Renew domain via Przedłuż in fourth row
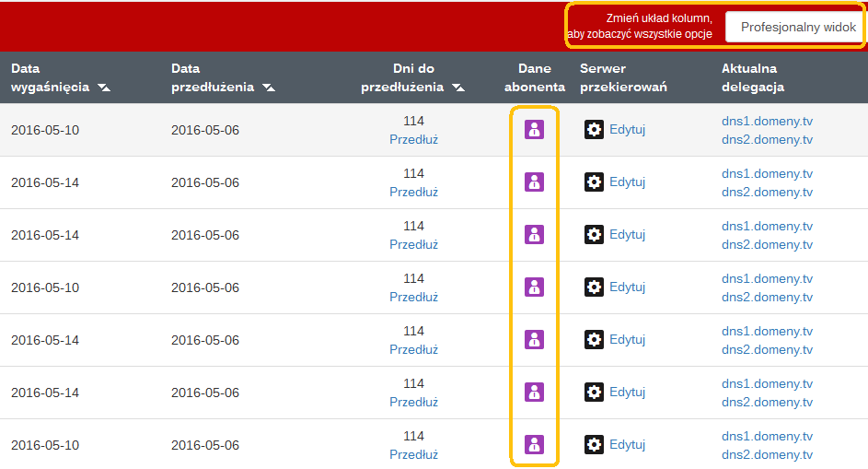Screen dimensions: 868x469 click(x=413, y=298)
